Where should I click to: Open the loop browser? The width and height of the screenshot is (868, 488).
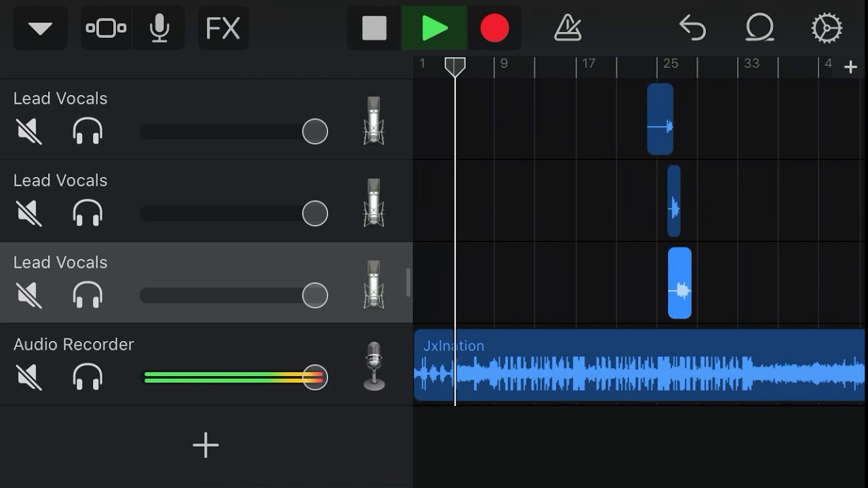[759, 28]
